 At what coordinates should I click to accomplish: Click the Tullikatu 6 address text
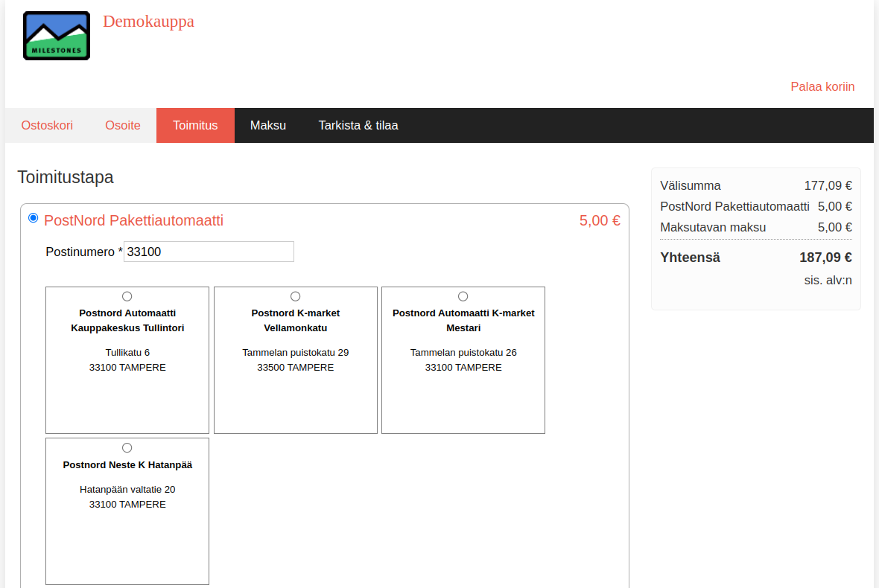[127, 353]
